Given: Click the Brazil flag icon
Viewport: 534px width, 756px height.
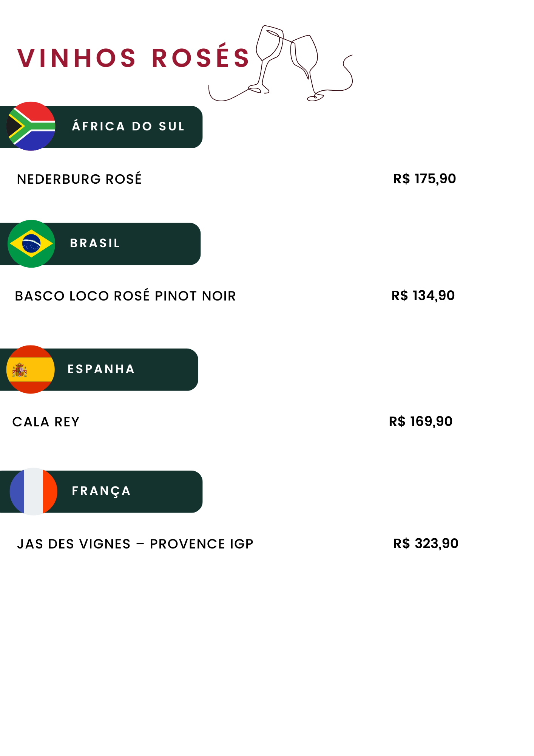Looking at the screenshot, I should click(x=31, y=244).
